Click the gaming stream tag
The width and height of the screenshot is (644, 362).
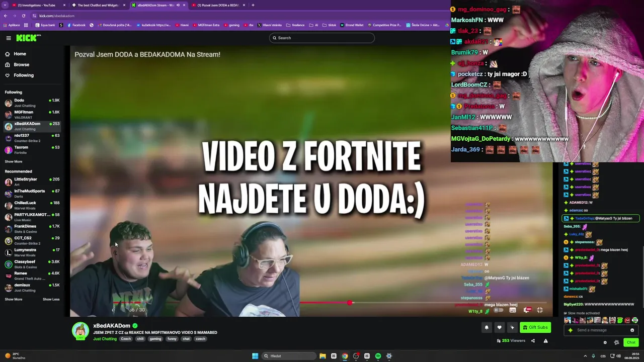(155, 339)
